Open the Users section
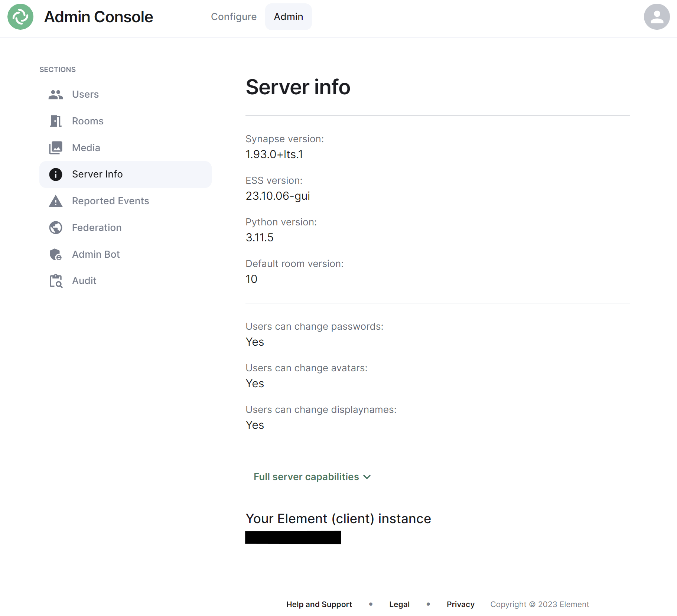Viewport: 677px width, 616px height. [126, 94]
